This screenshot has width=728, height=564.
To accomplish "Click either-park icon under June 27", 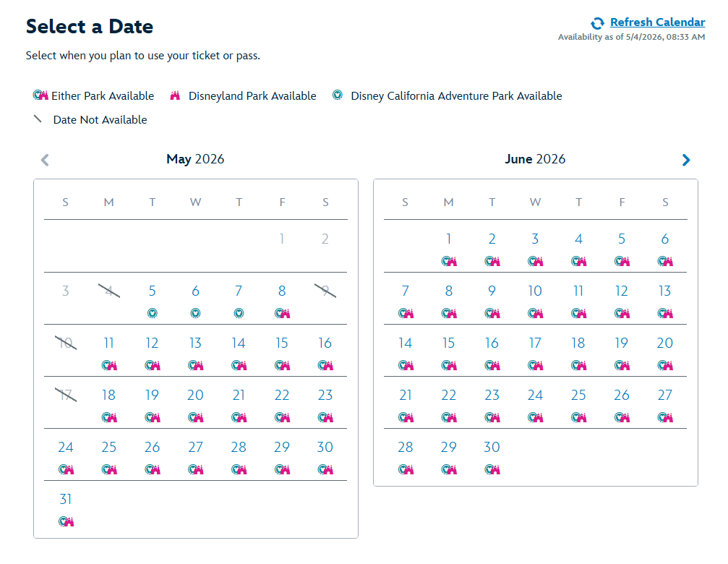I will 665,417.
